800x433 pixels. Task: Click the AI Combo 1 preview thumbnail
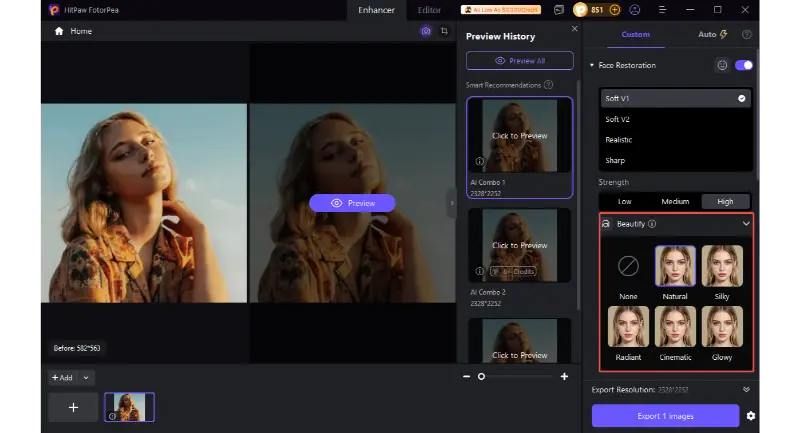click(519, 136)
